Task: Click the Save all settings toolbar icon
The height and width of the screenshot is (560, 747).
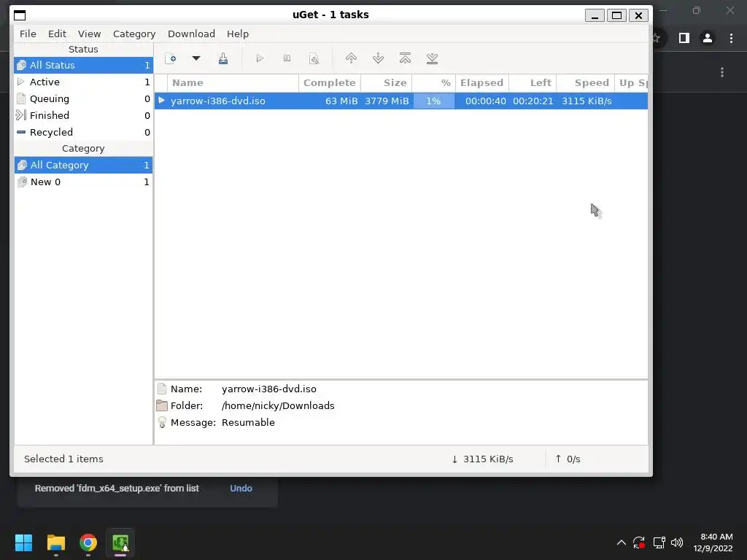Action: coord(223,58)
